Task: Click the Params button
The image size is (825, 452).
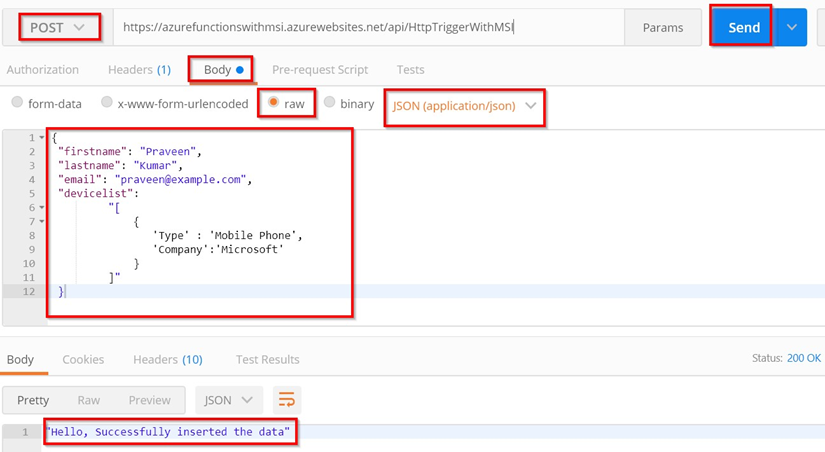Action: pyautogui.click(x=663, y=28)
